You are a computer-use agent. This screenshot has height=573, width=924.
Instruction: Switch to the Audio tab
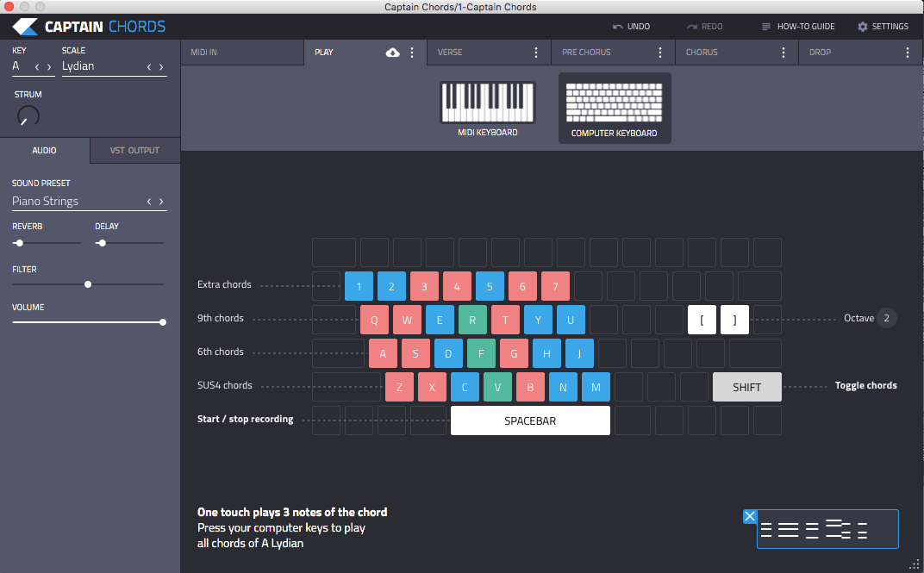click(45, 151)
